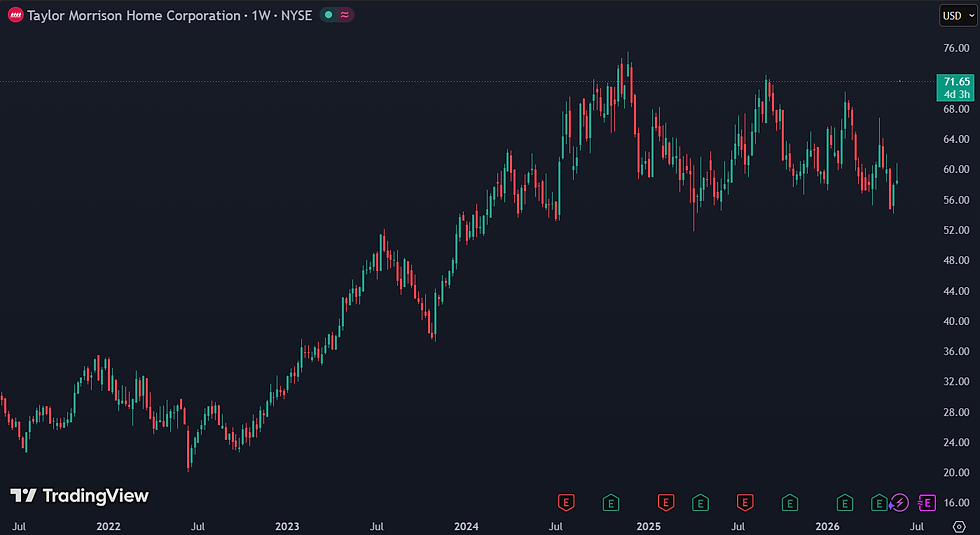Click the 36.00 price axis label

[956, 351]
